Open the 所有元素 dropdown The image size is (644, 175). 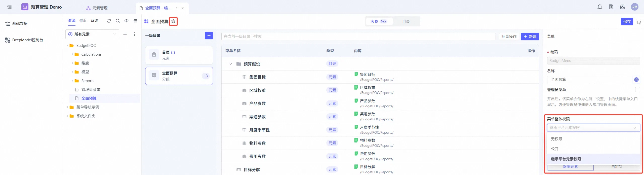click(92, 34)
